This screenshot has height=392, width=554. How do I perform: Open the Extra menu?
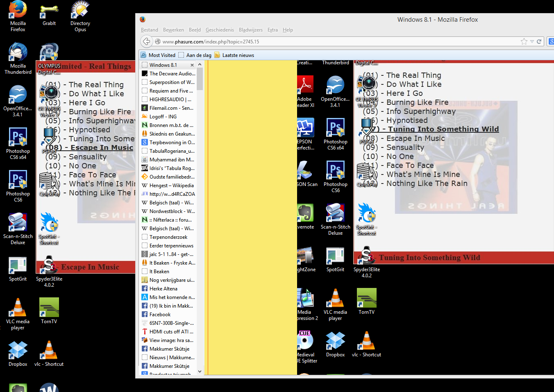pyautogui.click(x=272, y=30)
